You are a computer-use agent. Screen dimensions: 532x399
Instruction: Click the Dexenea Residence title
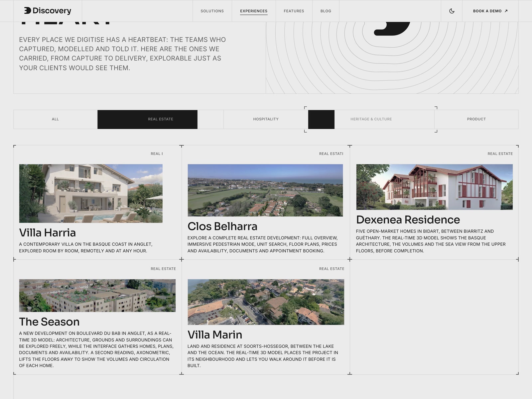click(408, 219)
